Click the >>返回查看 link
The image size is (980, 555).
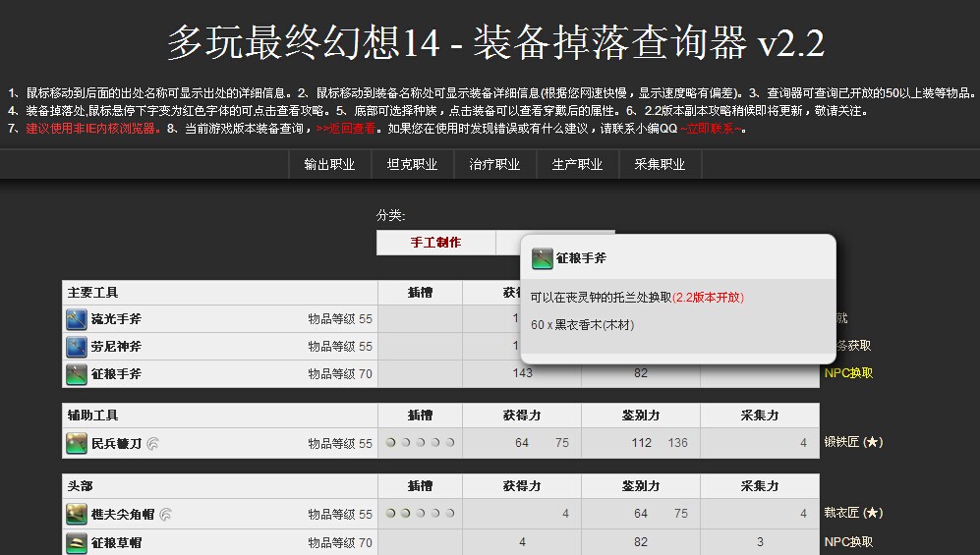click(346, 129)
